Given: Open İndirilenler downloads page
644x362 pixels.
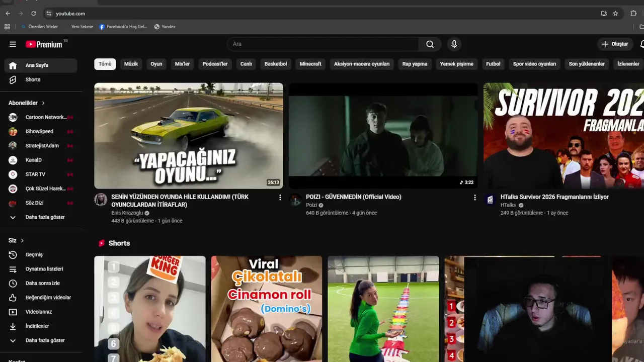Looking at the screenshot, I should 41,326.
